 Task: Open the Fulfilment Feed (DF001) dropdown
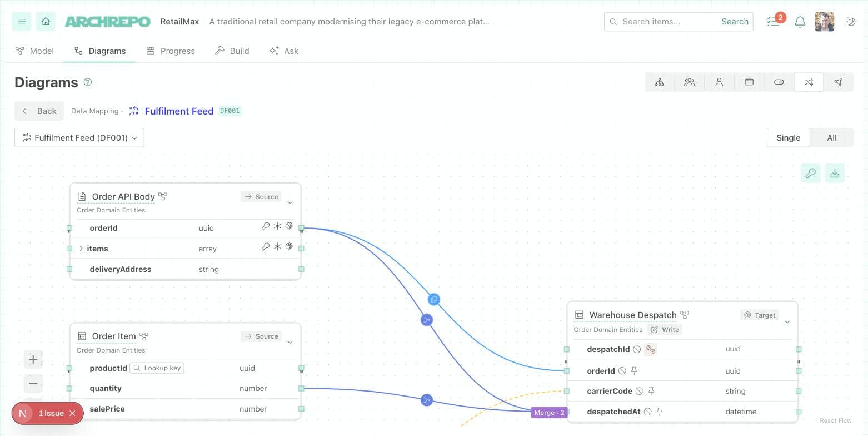click(79, 138)
